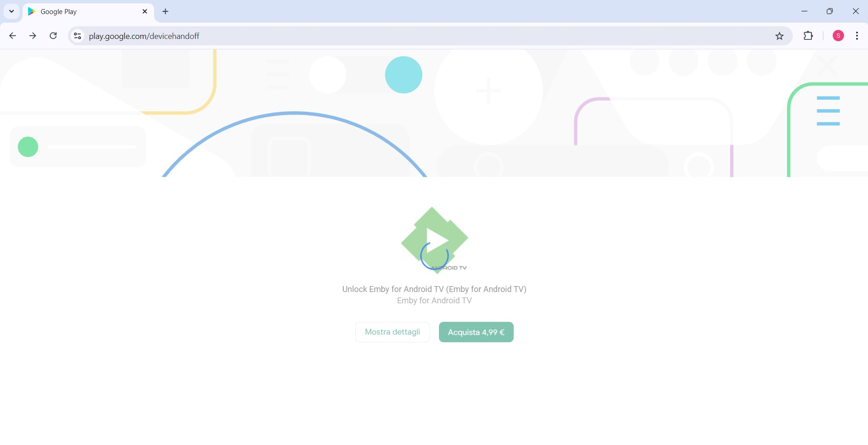Viewport: 868px width, 445px height.
Task: Minimize the Chrome window
Action: [x=804, y=11]
